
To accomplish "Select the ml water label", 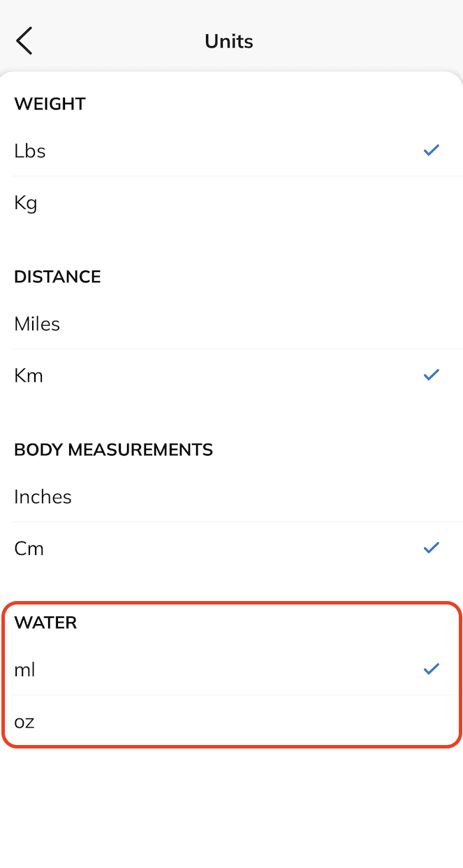I will [x=24, y=670].
